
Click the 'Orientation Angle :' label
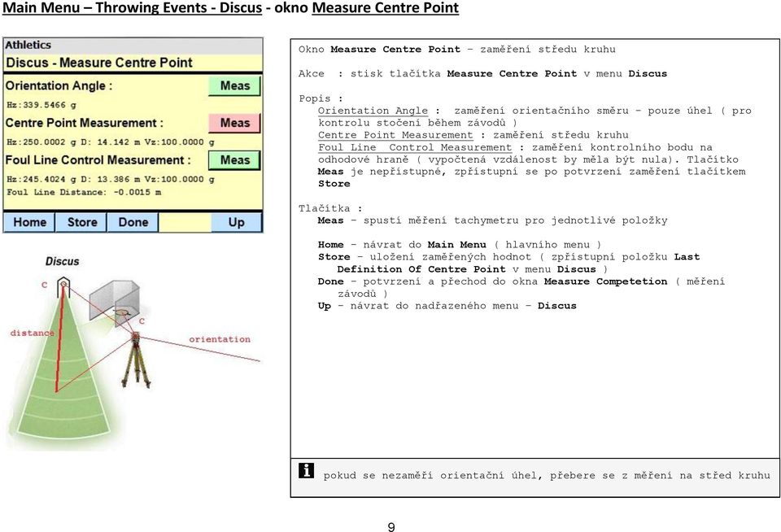pos(59,85)
